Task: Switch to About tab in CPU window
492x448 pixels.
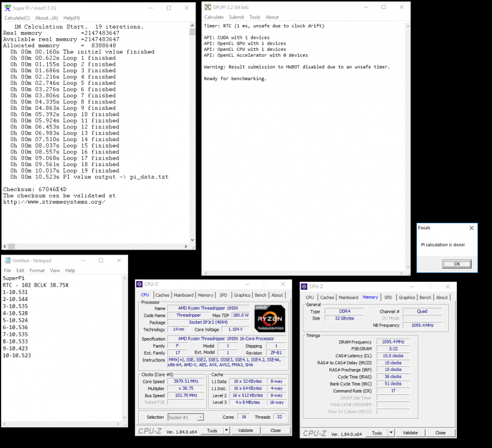Action: click(x=277, y=295)
